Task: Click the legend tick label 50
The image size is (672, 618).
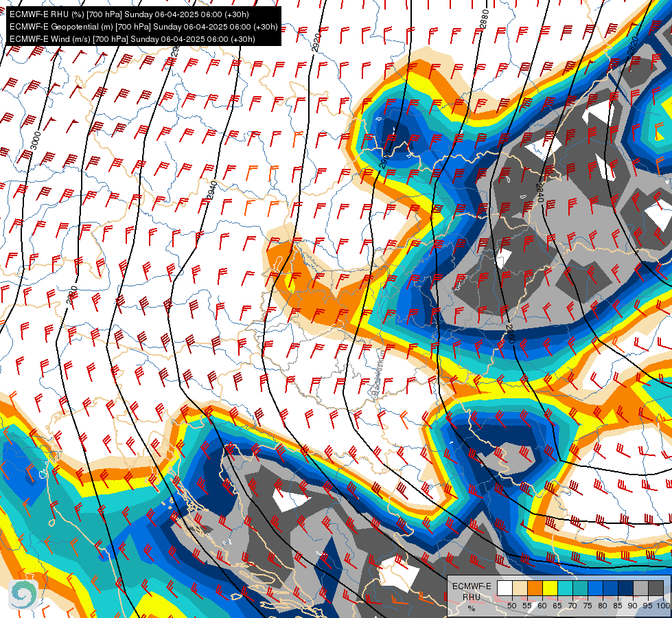Action: [x=511, y=606]
